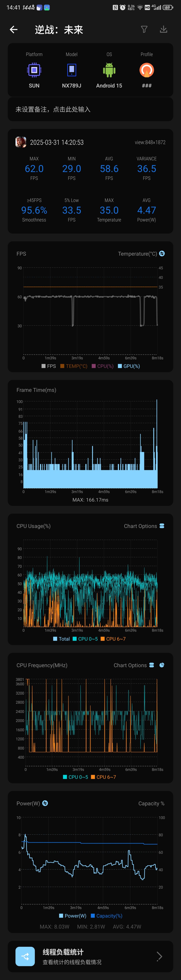Open Chart Options for CPU Frequency(MHz)

(134, 665)
